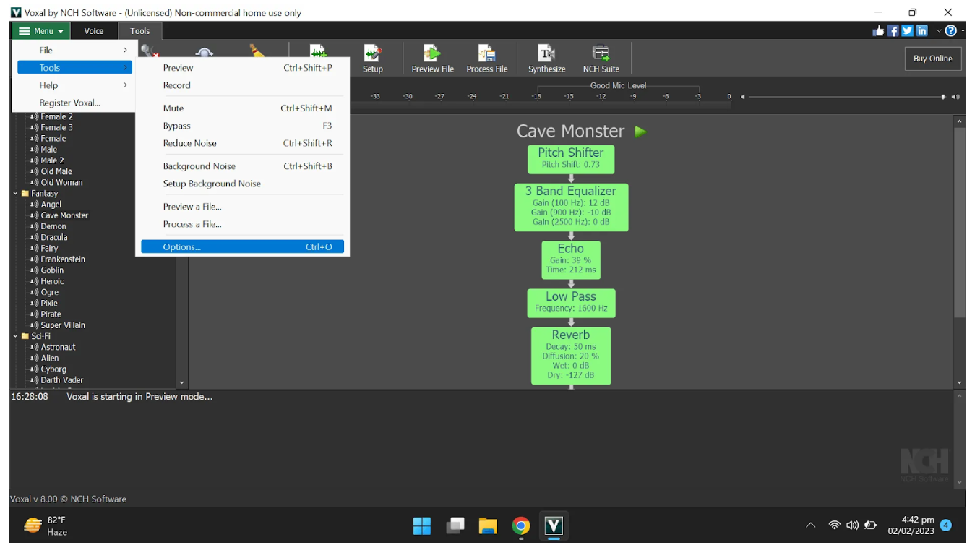Open the NCH Suite toolbar icon
Viewport: 980px width, 558px height.
601,58
